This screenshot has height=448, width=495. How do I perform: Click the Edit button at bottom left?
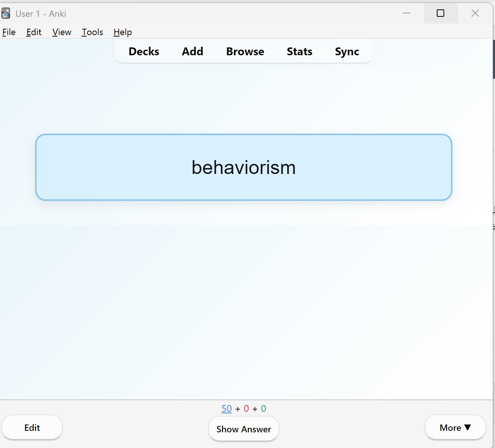(x=32, y=427)
